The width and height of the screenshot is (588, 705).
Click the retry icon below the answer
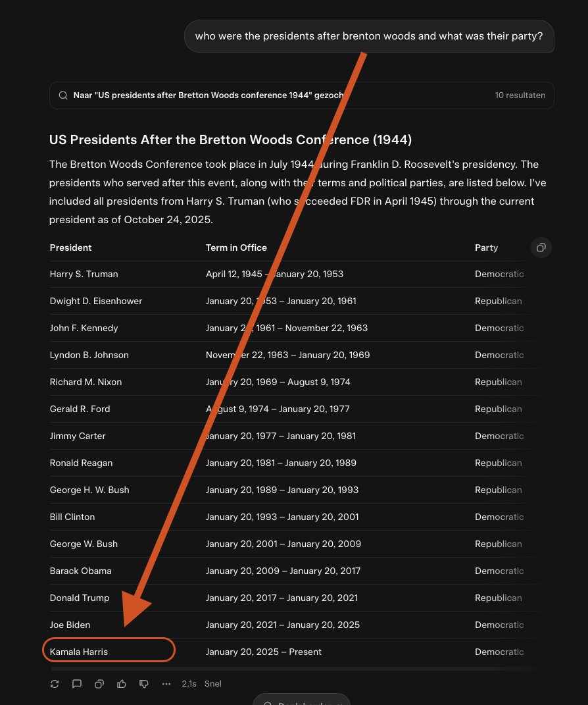coord(55,684)
